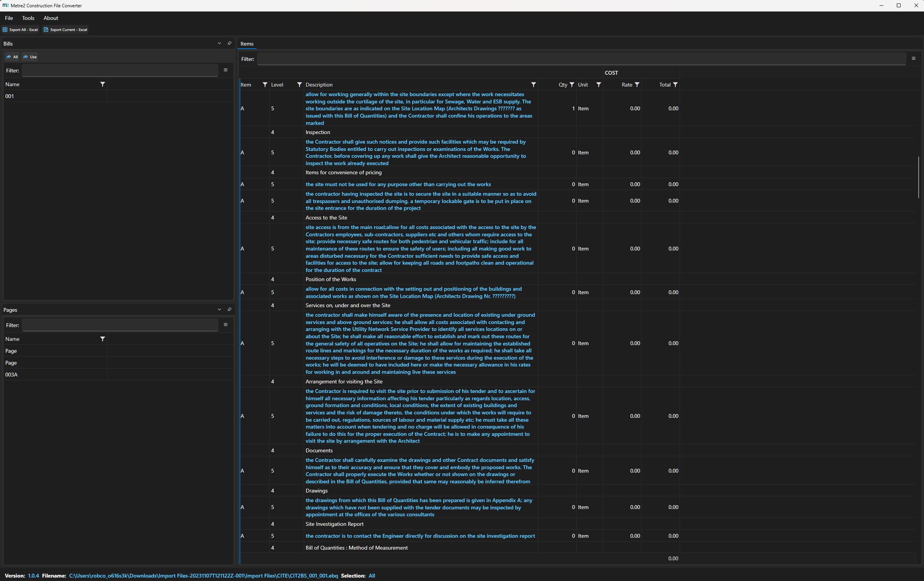The image size is (924, 581).
Task: Open the Tools menu
Action: pyautogui.click(x=28, y=18)
